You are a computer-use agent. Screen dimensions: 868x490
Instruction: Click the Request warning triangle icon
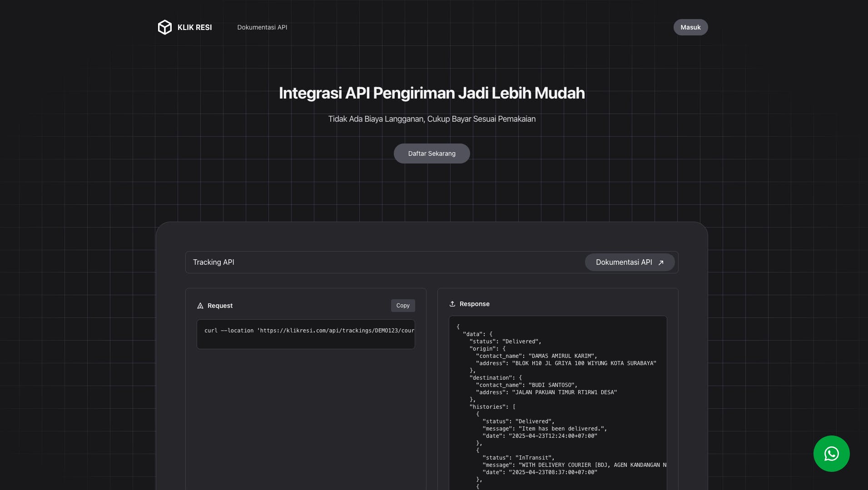coord(200,306)
